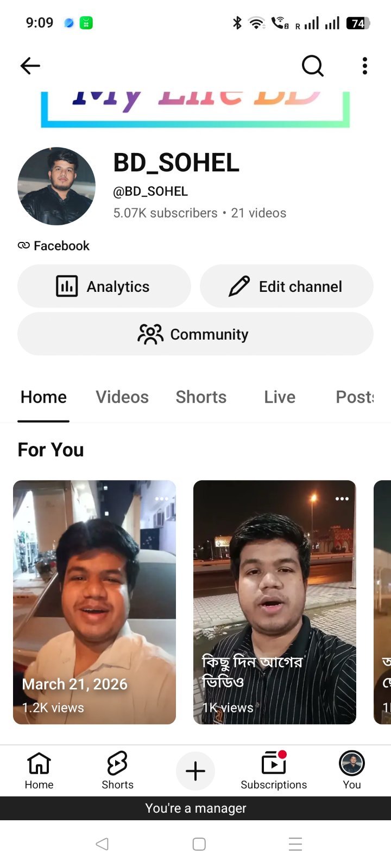The height and width of the screenshot is (868, 391).
Task: Tap the Android home square button
Action: [199, 844]
